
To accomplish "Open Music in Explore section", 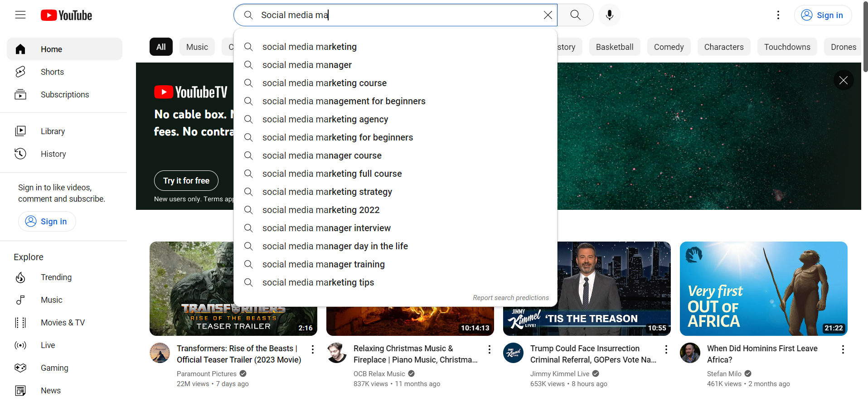I will [x=64, y=300].
